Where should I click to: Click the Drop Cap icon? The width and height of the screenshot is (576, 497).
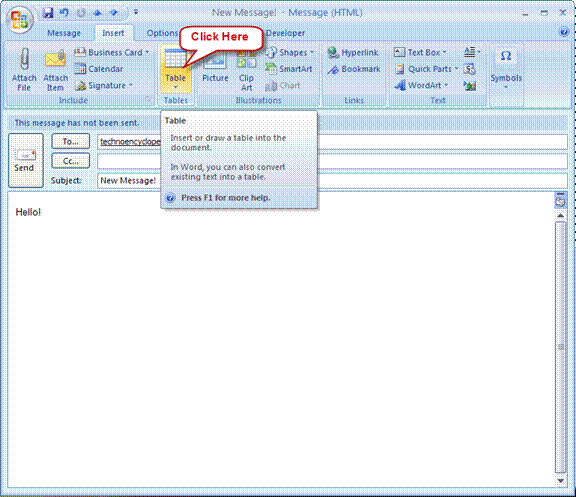[472, 52]
